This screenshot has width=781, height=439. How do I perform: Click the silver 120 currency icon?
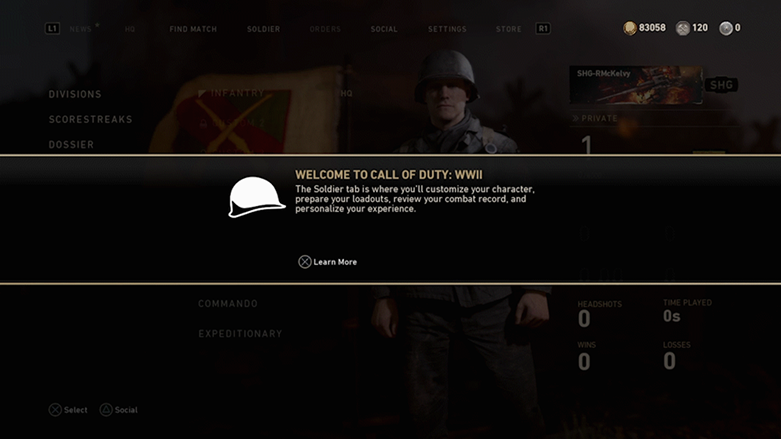(x=682, y=28)
